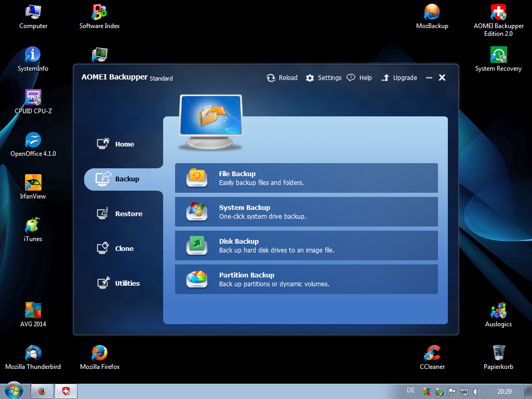Select Disk Backup option

tap(307, 245)
